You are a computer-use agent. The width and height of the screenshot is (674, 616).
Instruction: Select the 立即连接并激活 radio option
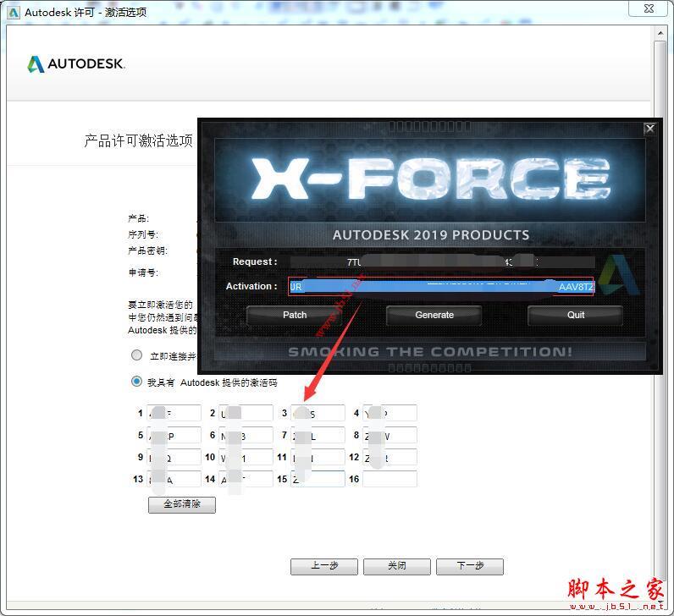tap(136, 355)
